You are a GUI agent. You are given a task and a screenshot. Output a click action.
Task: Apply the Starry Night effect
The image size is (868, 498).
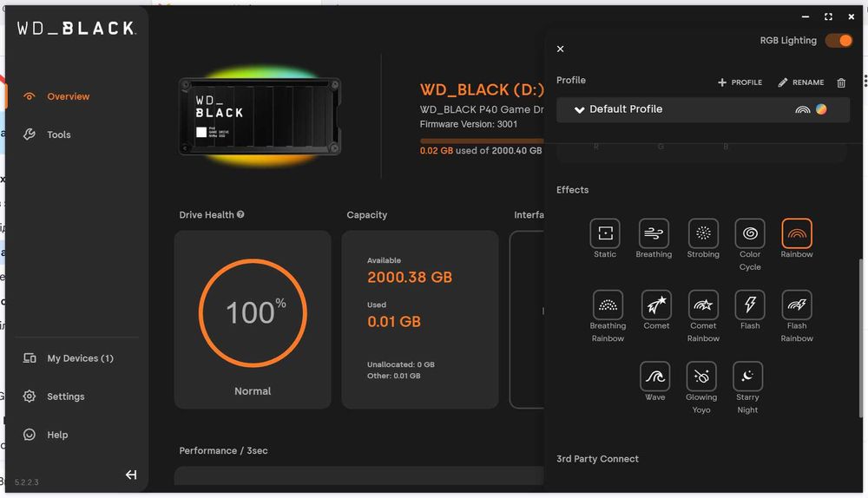pyautogui.click(x=747, y=377)
